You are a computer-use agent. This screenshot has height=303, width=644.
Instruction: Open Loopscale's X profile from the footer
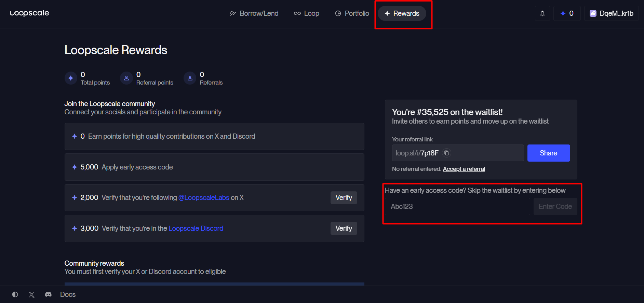point(31,294)
